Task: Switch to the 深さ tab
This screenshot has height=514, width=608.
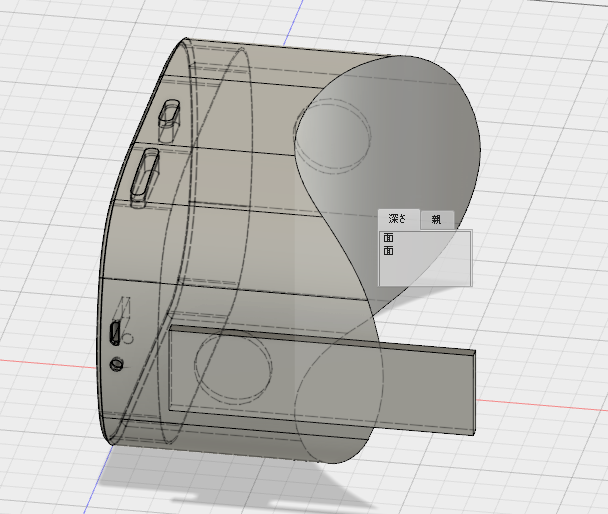Action: click(398, 219)
